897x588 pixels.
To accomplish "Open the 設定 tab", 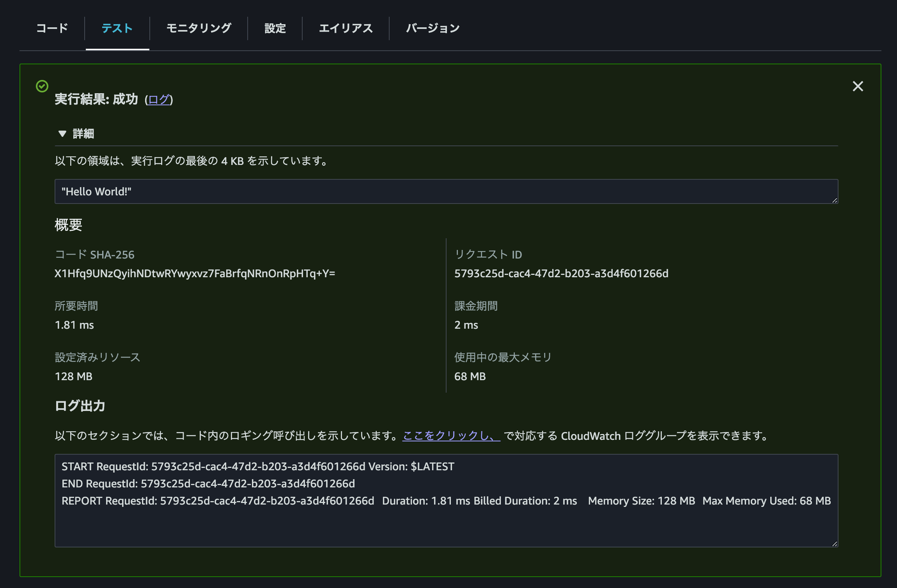I will click(275, 28).
